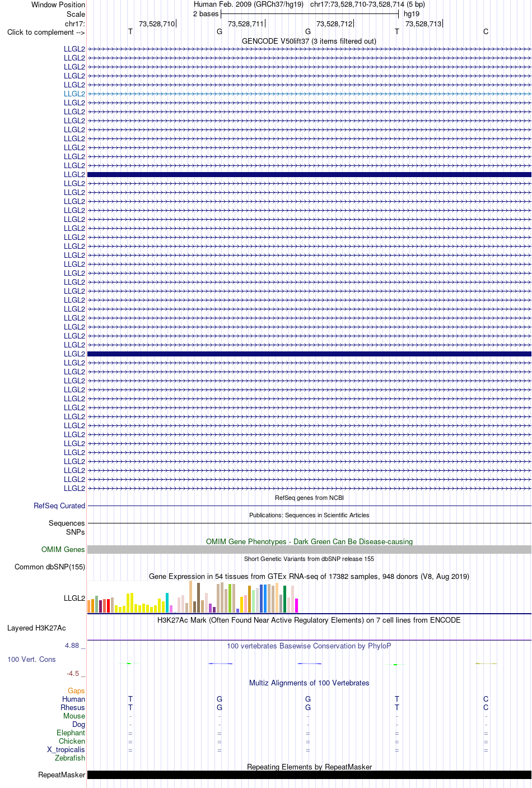The image size is (532, 788).
Task: Click the 'OMIM Genes' track label
Action: (x=63, y=549)
